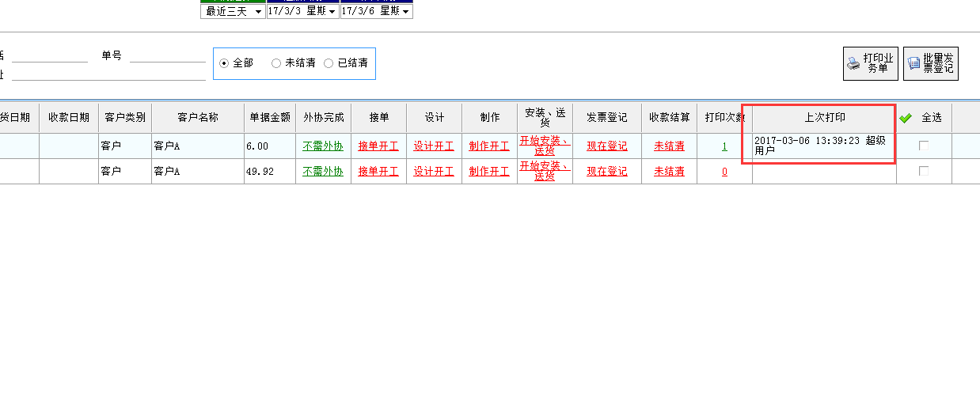Select the 未结清 radio option

coord(276,63)
